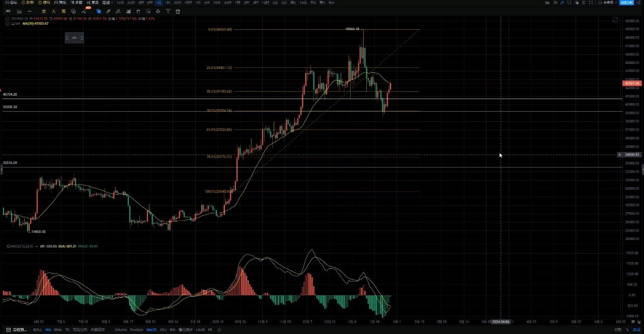Switch to the 45分 timeframe
The height and width of the screenshot is (334, 644).
[131, 3]
